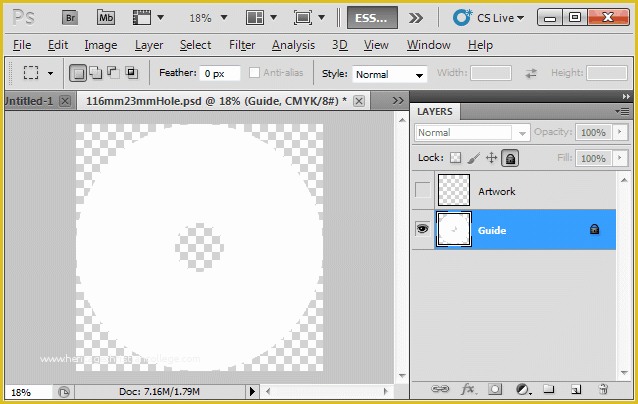The image size is (638, 404).
Task: Click the ESS... Essentials workspace button
Action: point(372,18)
